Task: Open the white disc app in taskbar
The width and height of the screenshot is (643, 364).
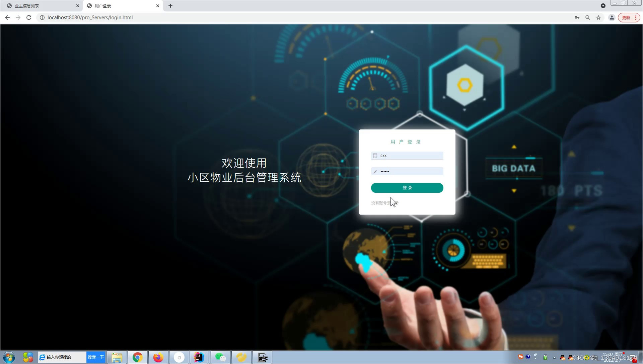Action: [179, 357]
